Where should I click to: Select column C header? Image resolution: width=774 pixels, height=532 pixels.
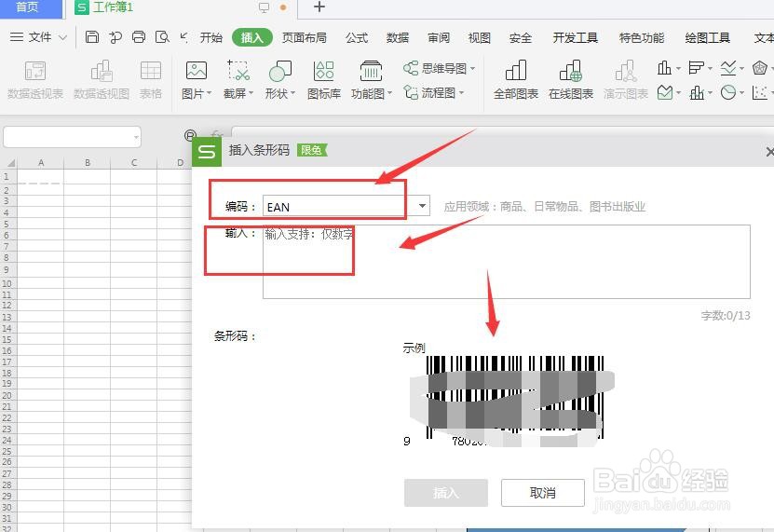134,162
